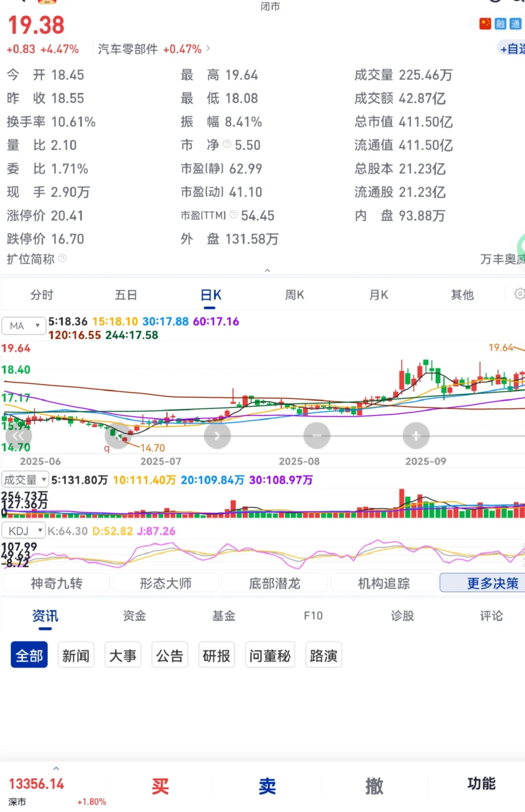Viewport: 525px width, 812px height.
Task: Expand the 深市 index bar arrow
Action: (56, 769)
